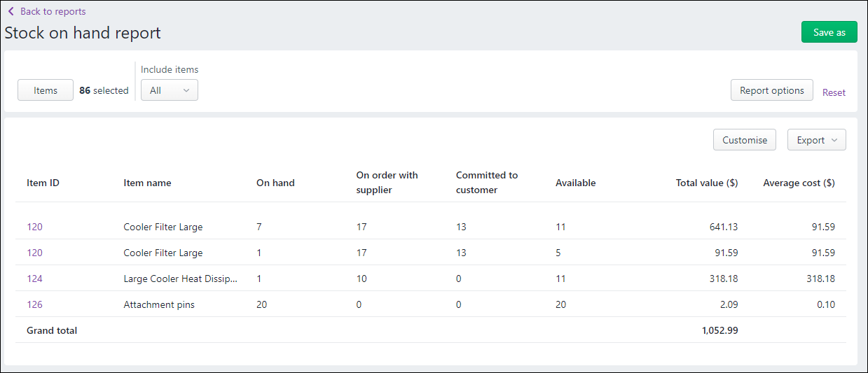This screenshot has width=868, height=373.
Task: Expand the Include items 'All' dropdown
Action: pos(170,90)
